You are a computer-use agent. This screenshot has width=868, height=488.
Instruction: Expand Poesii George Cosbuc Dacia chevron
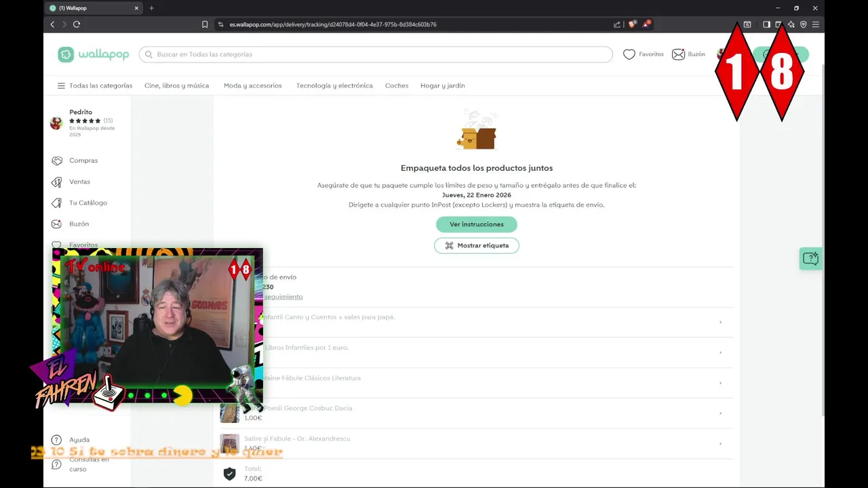click(x=720, y=413)
